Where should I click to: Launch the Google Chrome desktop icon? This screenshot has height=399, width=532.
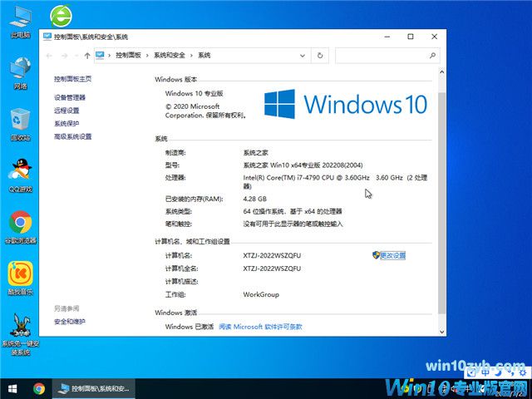(x=20, y=227)
